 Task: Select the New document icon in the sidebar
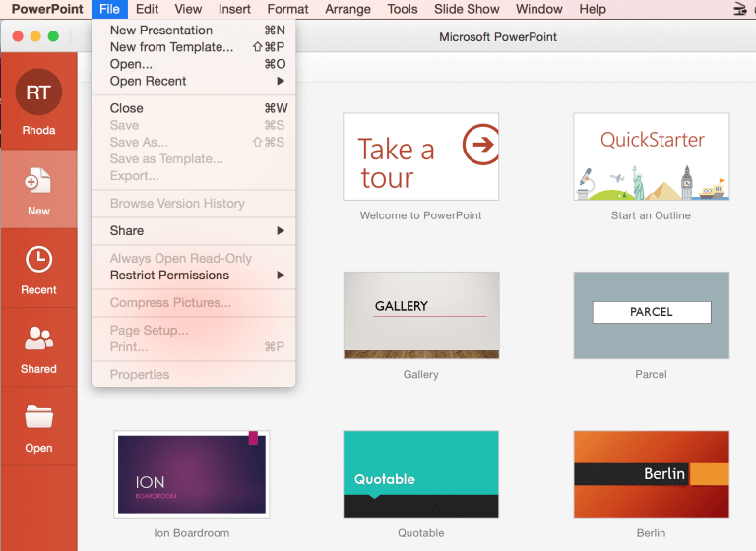pos(38,183)
